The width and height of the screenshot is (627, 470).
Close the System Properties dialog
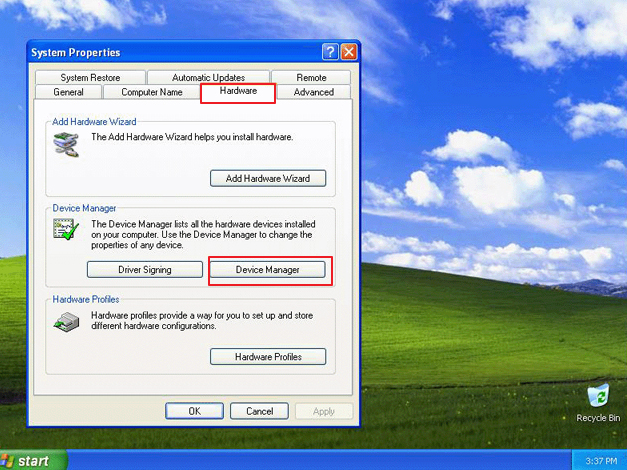349,52
